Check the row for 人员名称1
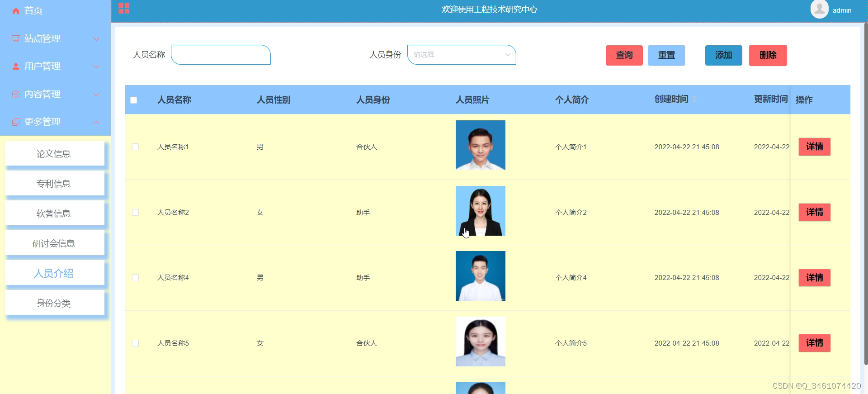This screenshot has width=868, height=394. (x=135, y=147)
